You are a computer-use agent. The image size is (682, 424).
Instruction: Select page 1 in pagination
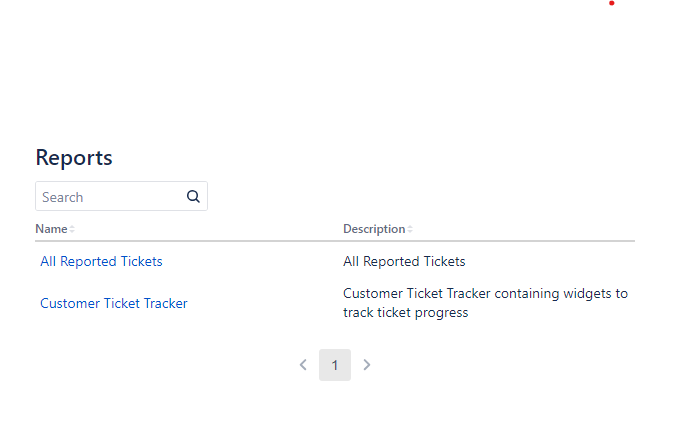[x=335, y=365]
